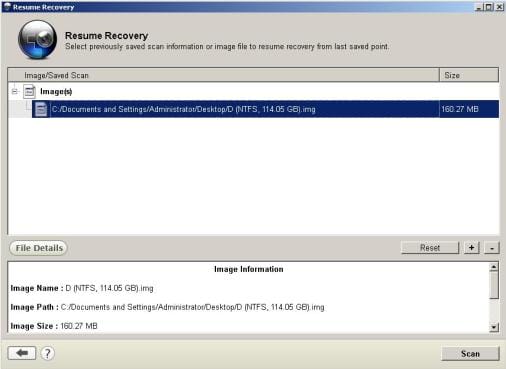This screenshot has width=506, height=369.
Task: Click the Image/Saved Scan column header
Action: click(223, 75)
